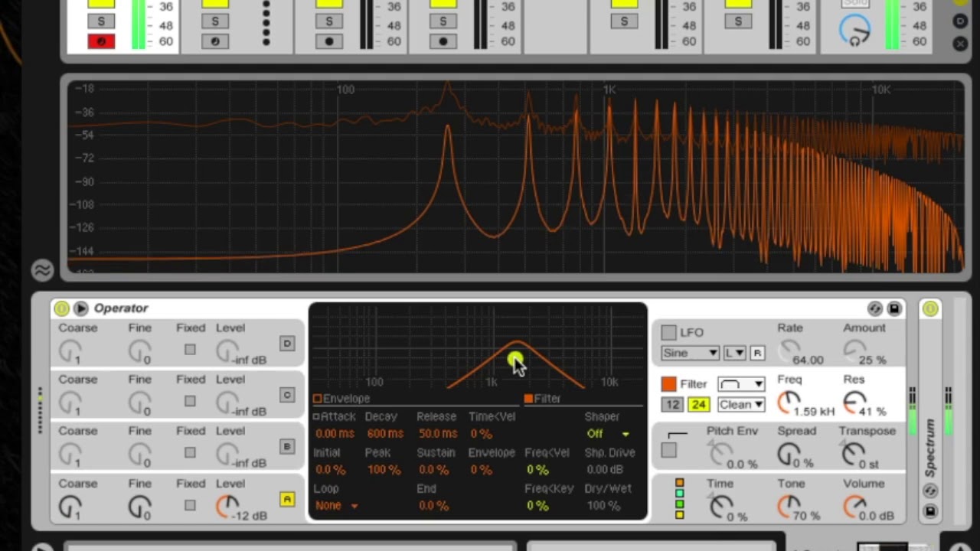
Task: Open the LFO Sine waveform dropdown
Action: 690,353
